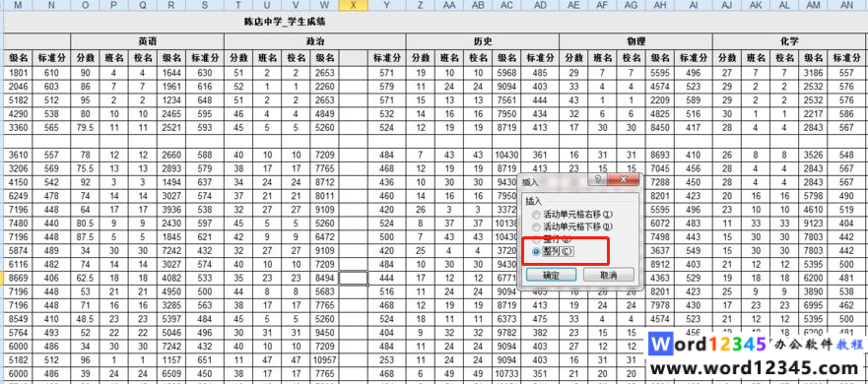868x384 pixels.
Task: Select column S header
Action: pos(205,6)
